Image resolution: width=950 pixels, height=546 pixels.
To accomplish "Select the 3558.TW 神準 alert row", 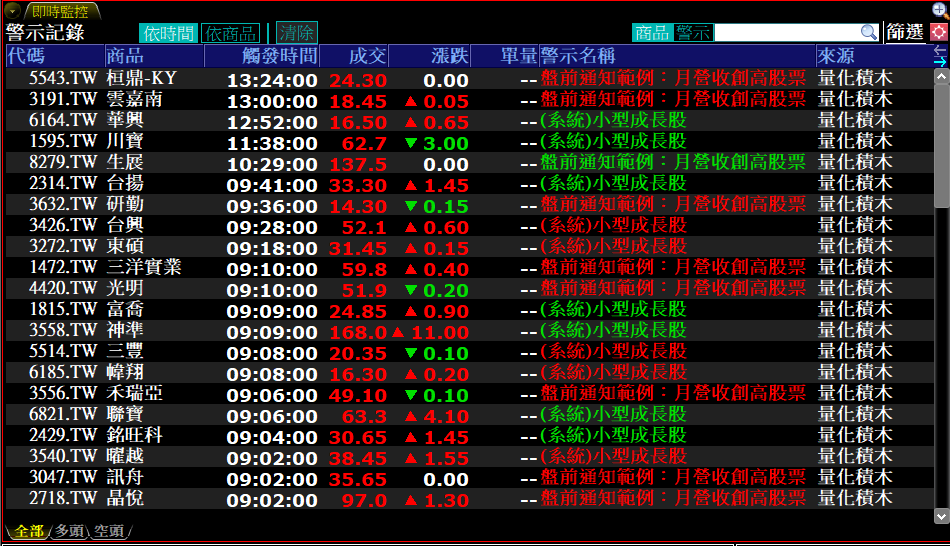I will 400,331.
